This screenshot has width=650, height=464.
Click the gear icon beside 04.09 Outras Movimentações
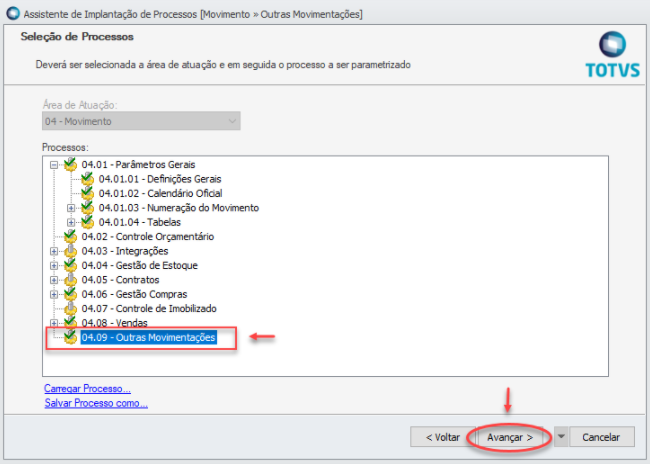point(70,337)
